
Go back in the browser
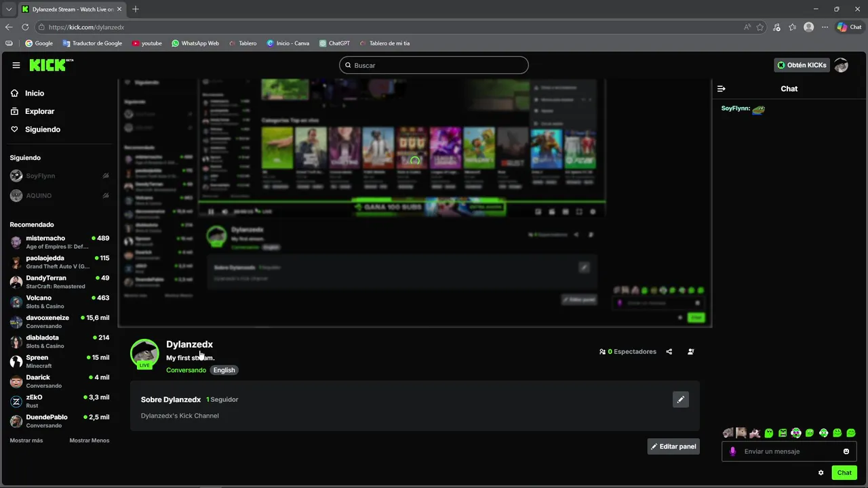pos(9,27)
